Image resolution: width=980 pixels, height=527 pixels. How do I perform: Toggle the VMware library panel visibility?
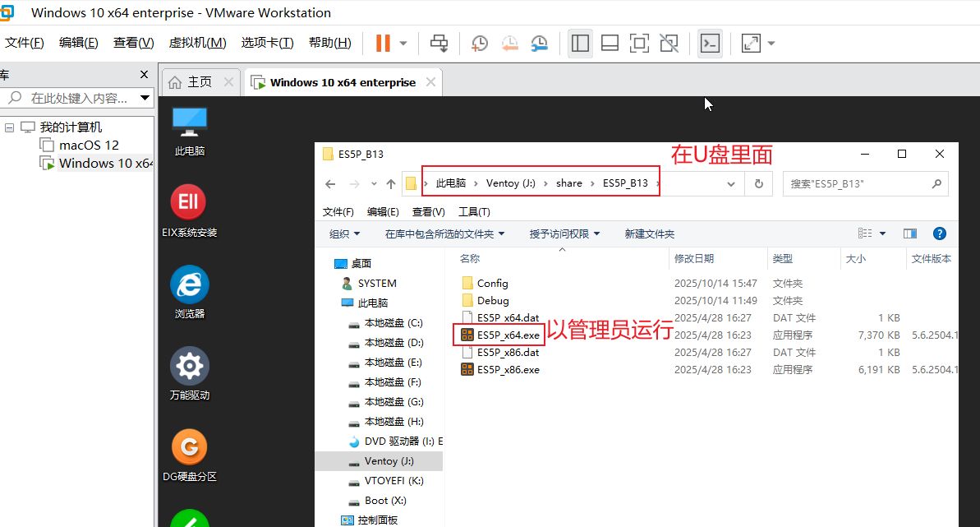click(580, 43)
